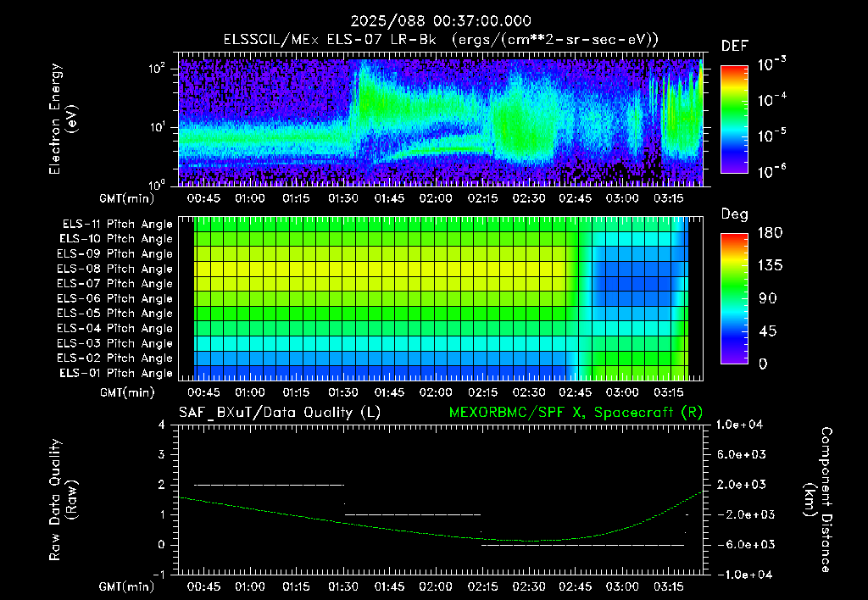Click the timestamp 2025/088 00:37:00.000 title
The width and height of the screenshot is (868, 600).
(441, 21)
